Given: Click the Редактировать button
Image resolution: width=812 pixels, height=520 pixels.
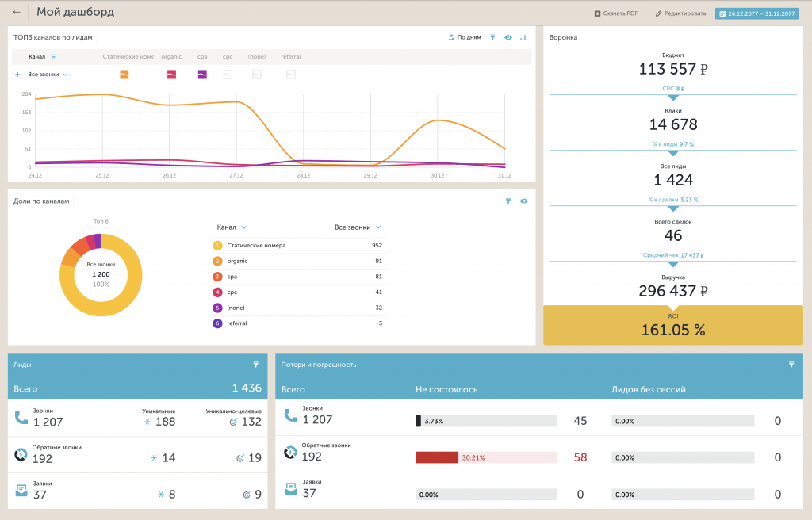Looking at the screenshot, I should 680,13.
